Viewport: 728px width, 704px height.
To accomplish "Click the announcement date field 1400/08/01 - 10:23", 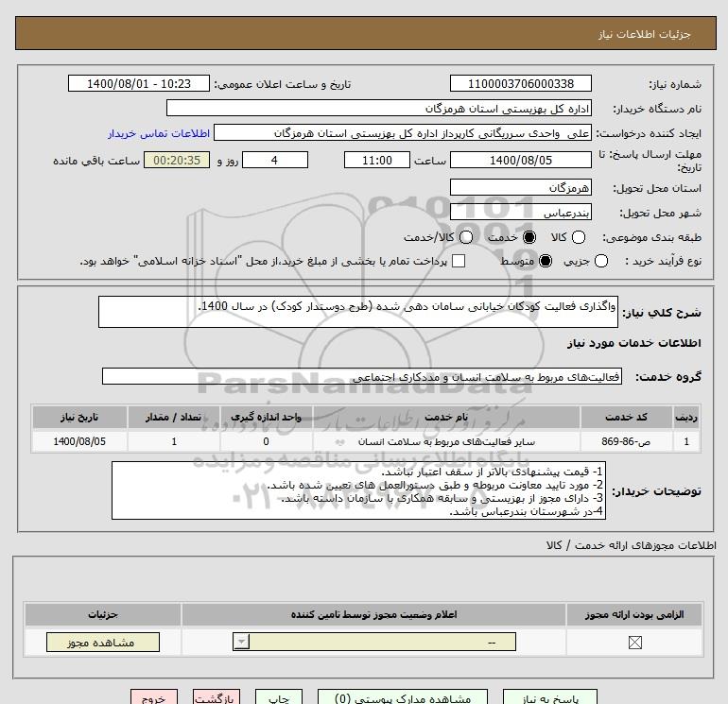I will tap(139, 83).
